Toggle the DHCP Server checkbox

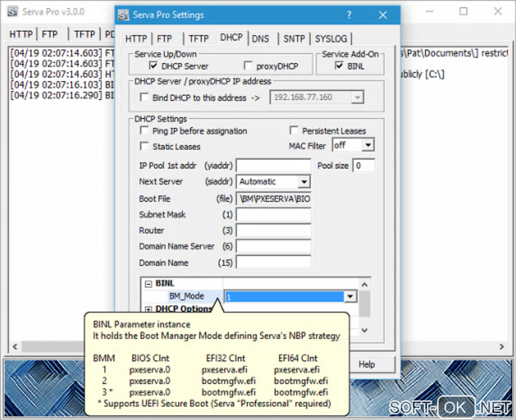tap(153, 66)
